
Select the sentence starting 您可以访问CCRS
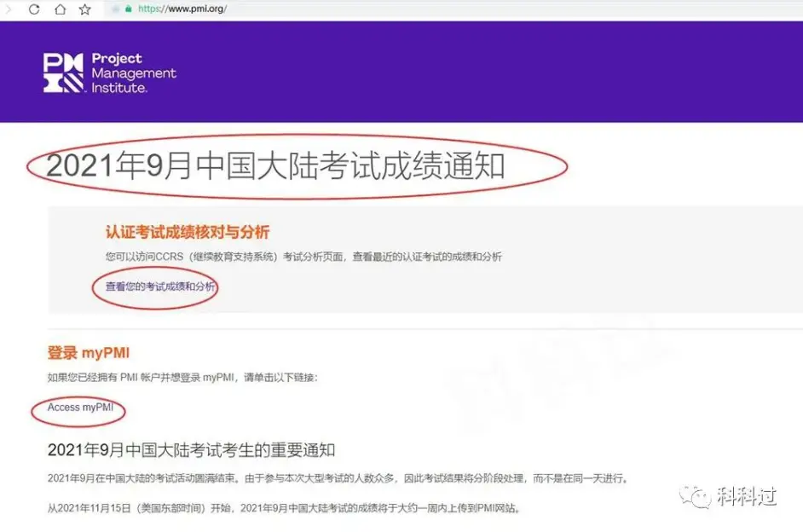coord(303,257)
